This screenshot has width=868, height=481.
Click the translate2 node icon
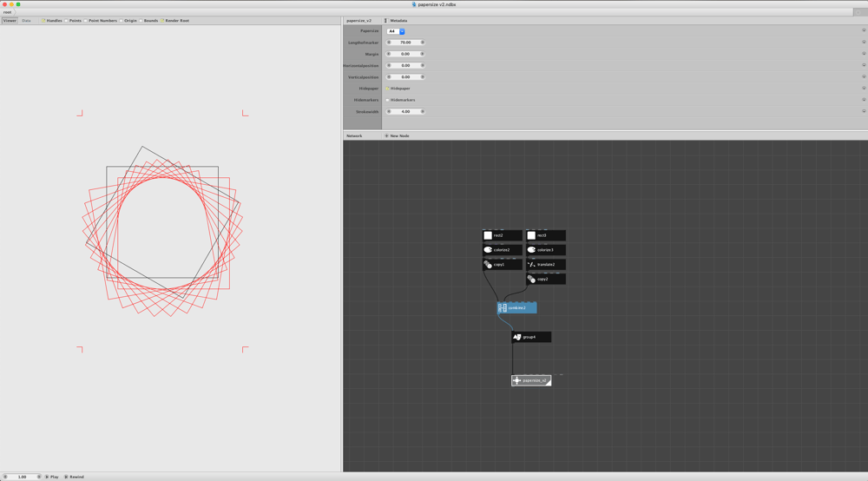[531, 265]
